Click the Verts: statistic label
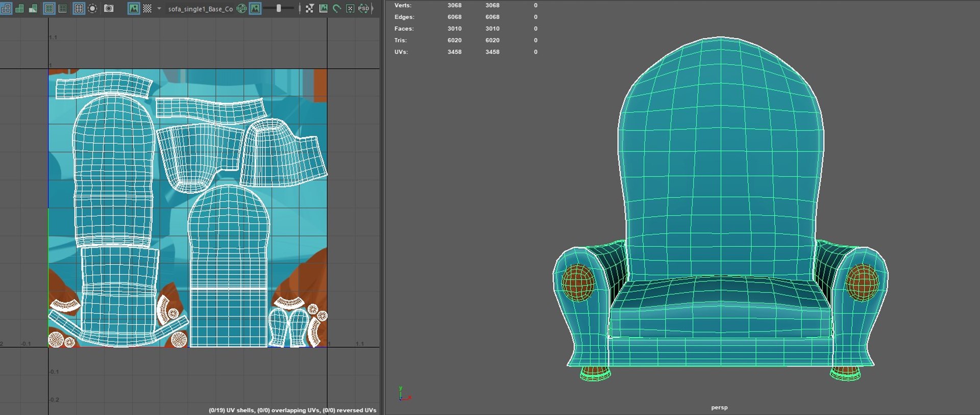Image resolution: width=980 pixels, height=415 pixels. click(403, 5)
